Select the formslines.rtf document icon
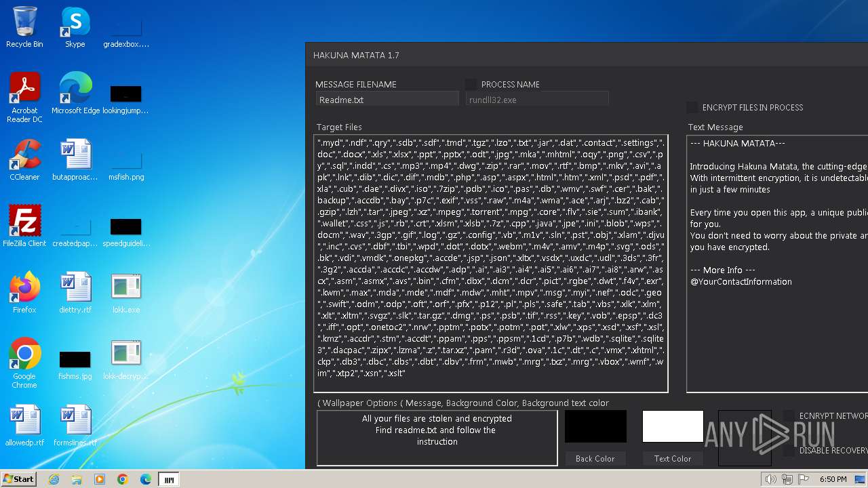868x488 pixels. 75,426
